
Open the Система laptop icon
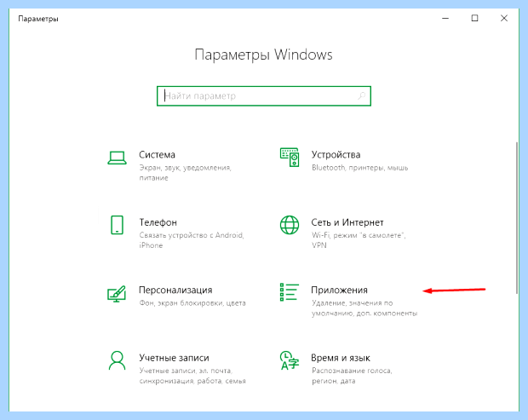(117, 158)
